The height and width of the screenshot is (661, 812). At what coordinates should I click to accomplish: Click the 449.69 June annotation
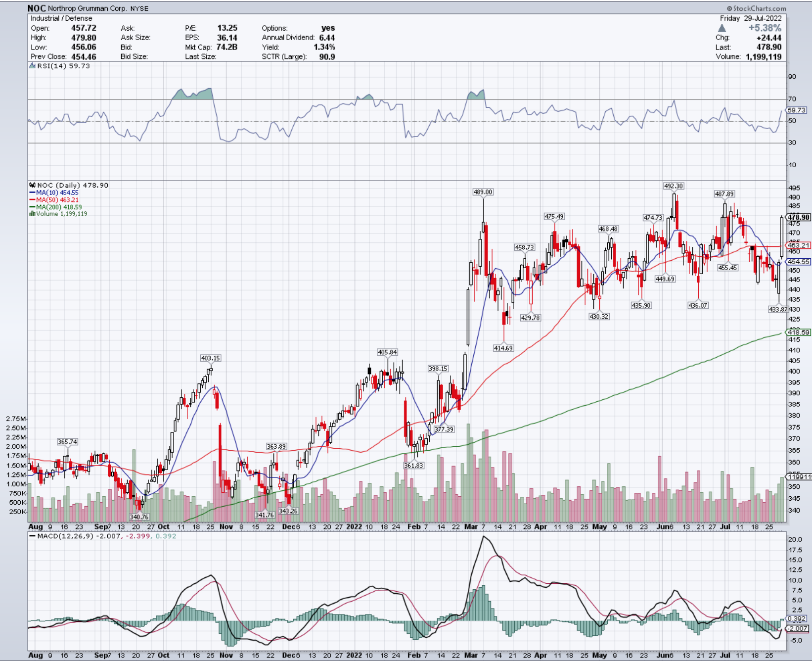[665, 279]
